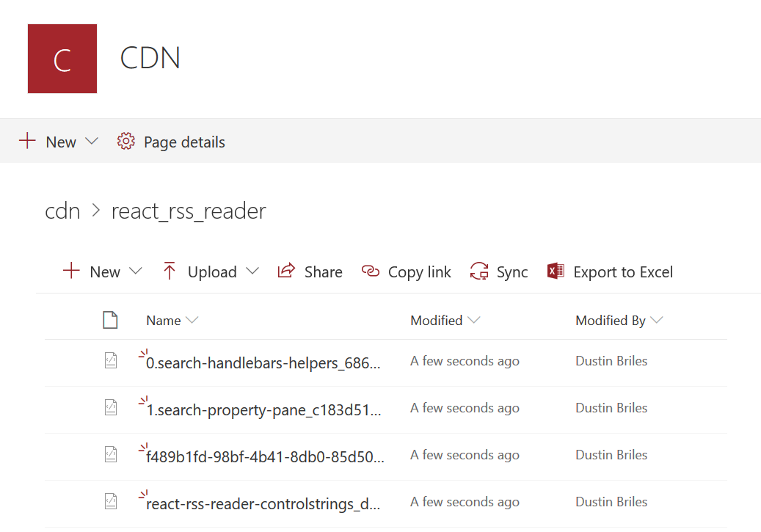Image resolution: width=761 pixels, height=532 pixels.
Task: Export the list to Excel
Action: (x=623, y=272)
